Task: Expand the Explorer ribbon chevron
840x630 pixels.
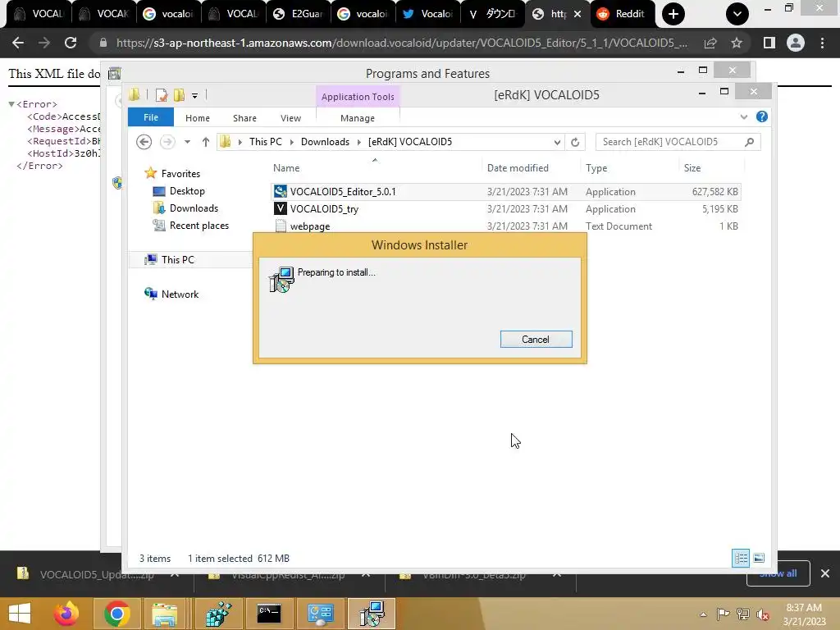Action: click(x=743, y=116)
